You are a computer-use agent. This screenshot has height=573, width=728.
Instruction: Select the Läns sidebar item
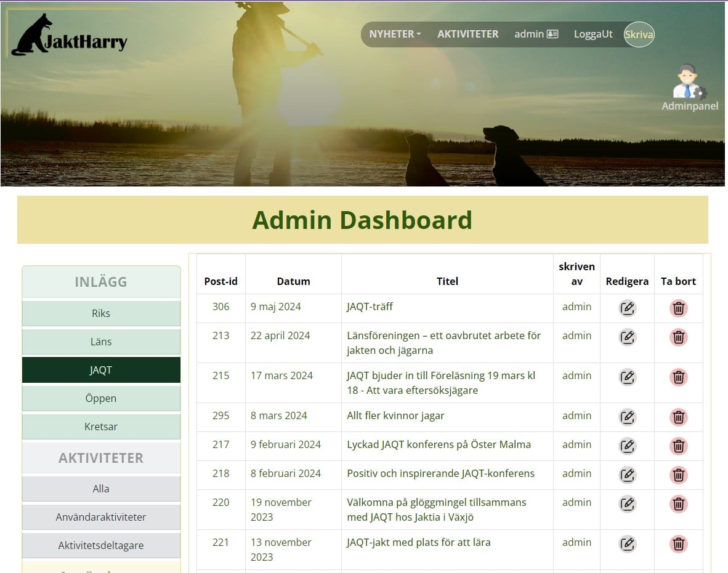point(101,342)
